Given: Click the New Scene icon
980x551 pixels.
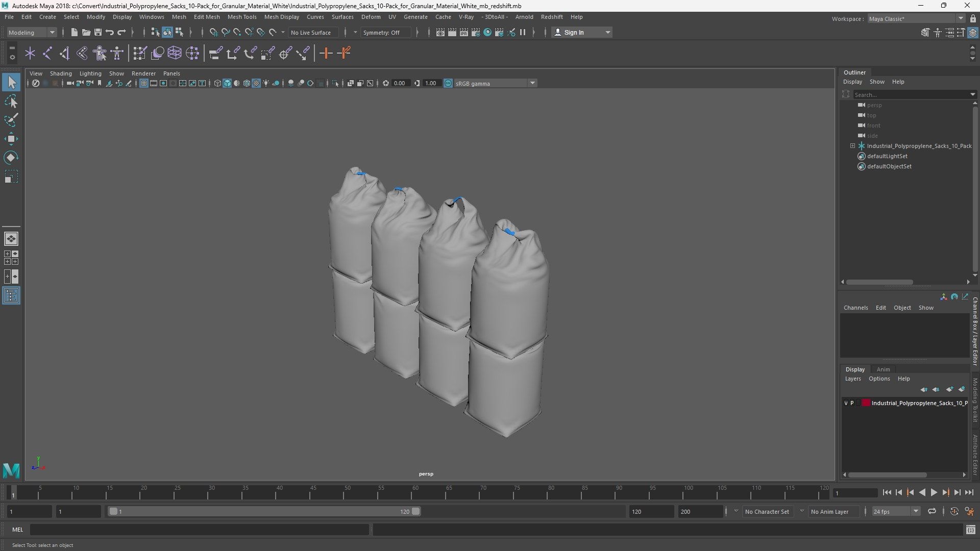Looking at the screenshot, I should (74, 32).
